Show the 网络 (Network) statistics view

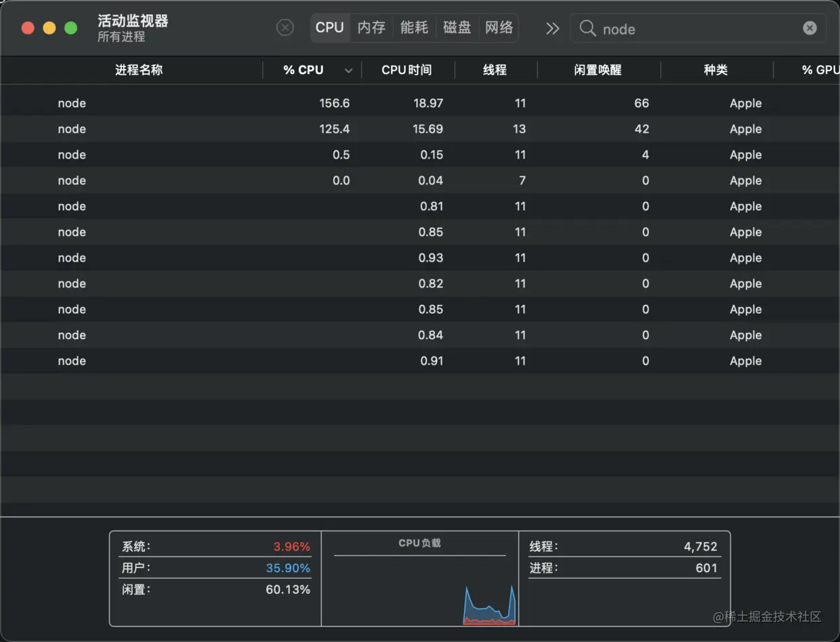(499, 28)
